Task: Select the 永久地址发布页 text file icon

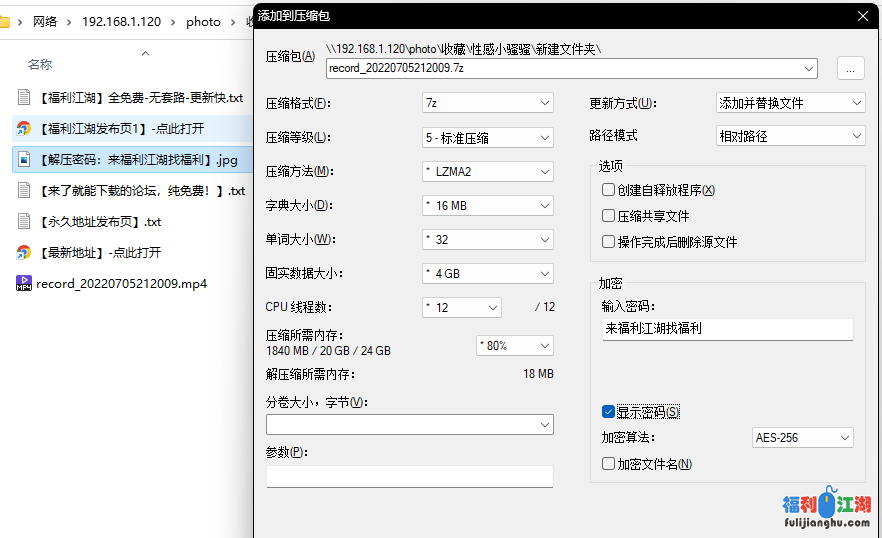Action: pos(24,221)
